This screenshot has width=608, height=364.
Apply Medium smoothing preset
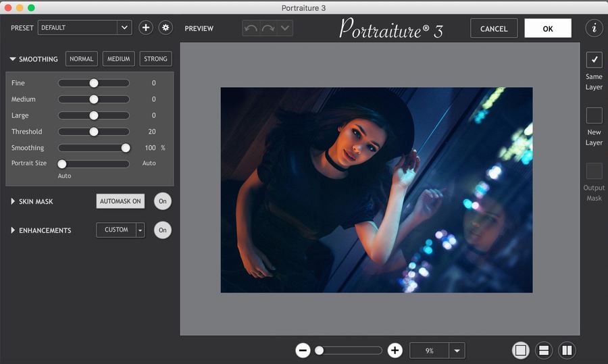pos(119,59)
